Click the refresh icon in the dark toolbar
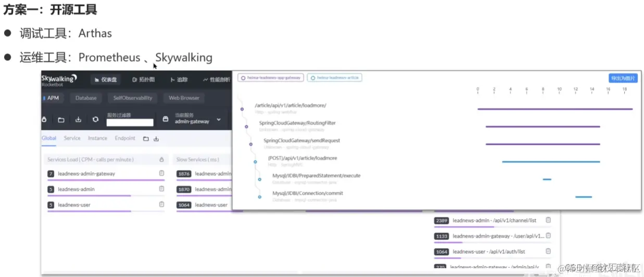The width and height of the screenshot is (644, 277). [x=95, y=120]
